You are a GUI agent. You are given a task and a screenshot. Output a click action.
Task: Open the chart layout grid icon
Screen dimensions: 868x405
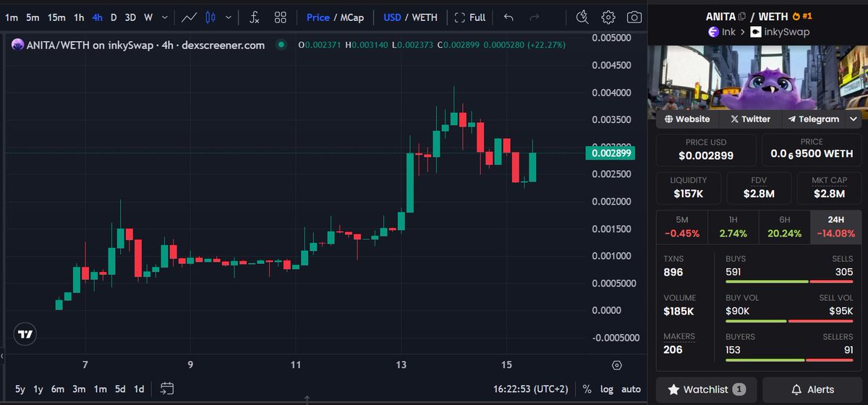[281, 17]
